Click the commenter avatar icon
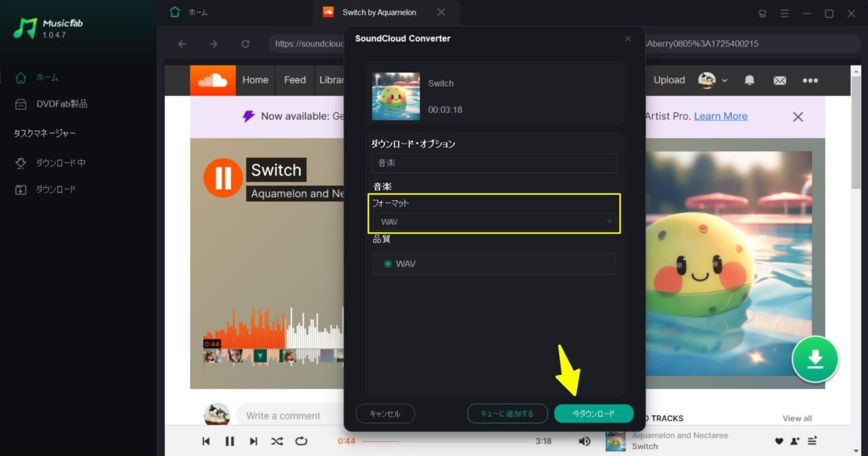Screen dimensions: 868x456 click(x=217, y=414)
